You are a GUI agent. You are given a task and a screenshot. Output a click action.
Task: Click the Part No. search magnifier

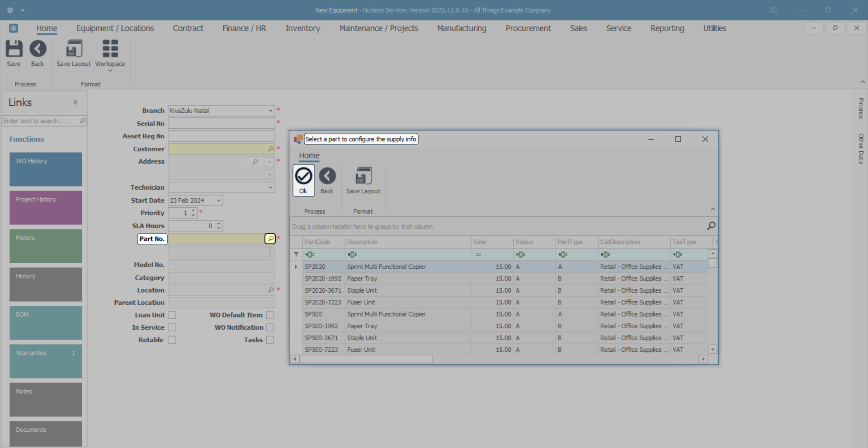(x=270, y=239)
